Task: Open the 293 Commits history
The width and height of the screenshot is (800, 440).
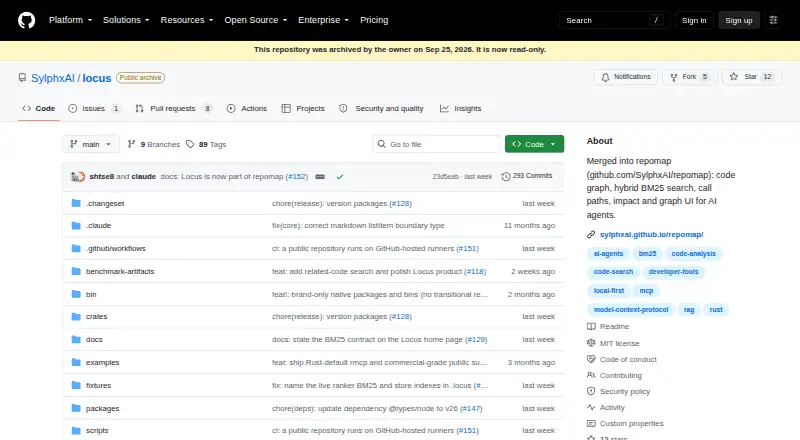Action: (527, 176)
